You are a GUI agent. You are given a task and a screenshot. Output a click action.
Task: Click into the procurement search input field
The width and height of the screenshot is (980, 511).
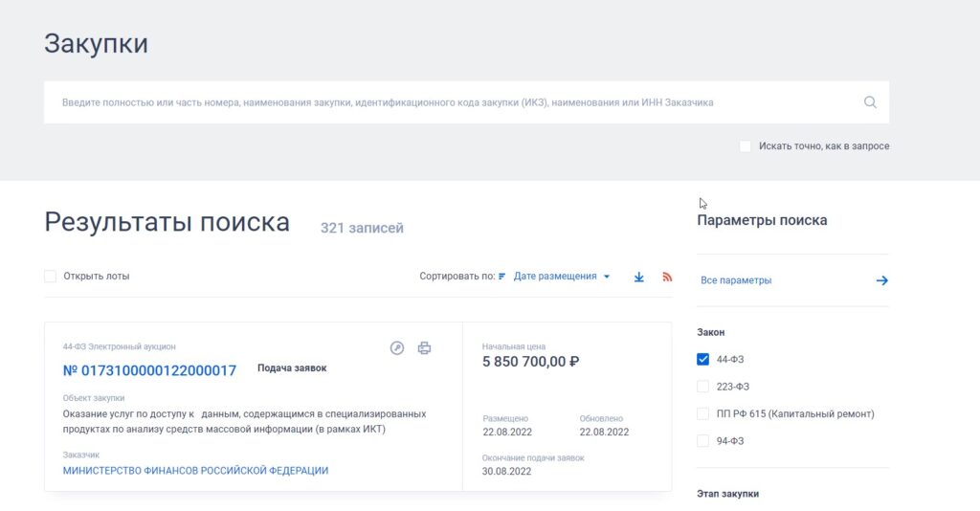coord(450,102)
